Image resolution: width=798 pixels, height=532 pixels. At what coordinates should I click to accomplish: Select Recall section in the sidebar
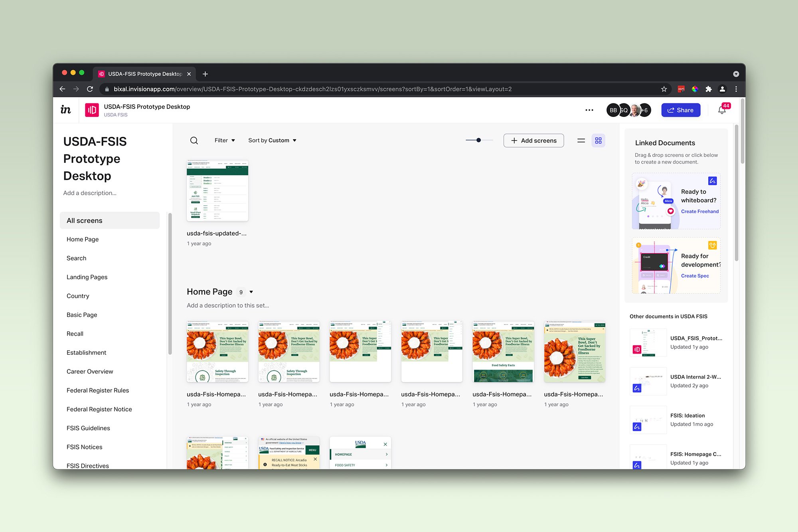coord(75,334)
